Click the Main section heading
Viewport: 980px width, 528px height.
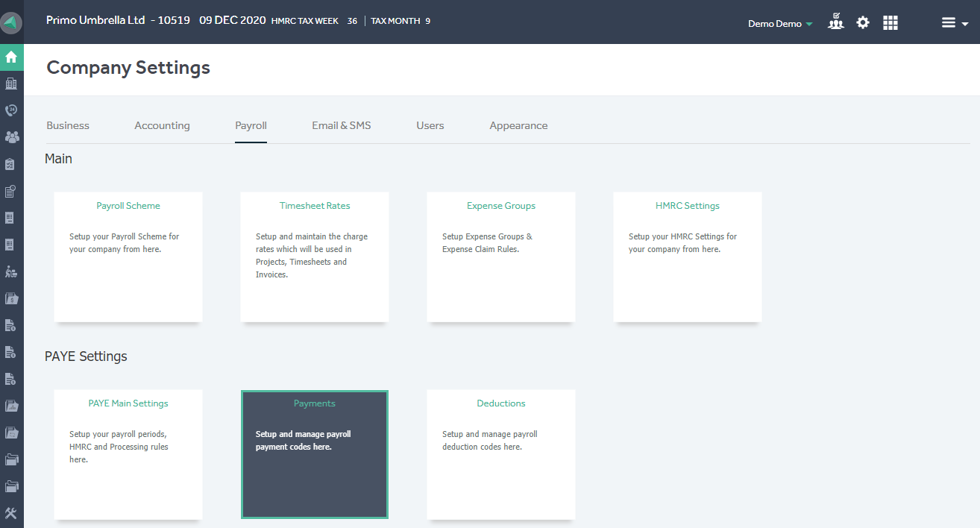pyautogui.click(x=58, y=159)
